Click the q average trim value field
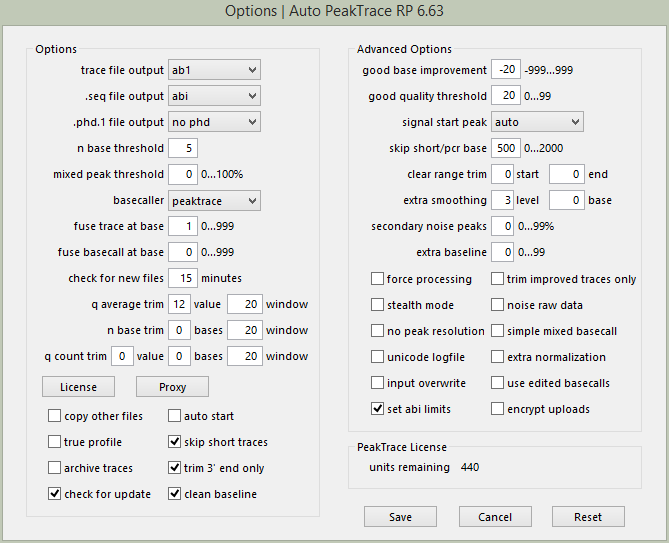The height and width of the screenshot is (543, 669). coord(179,304)
